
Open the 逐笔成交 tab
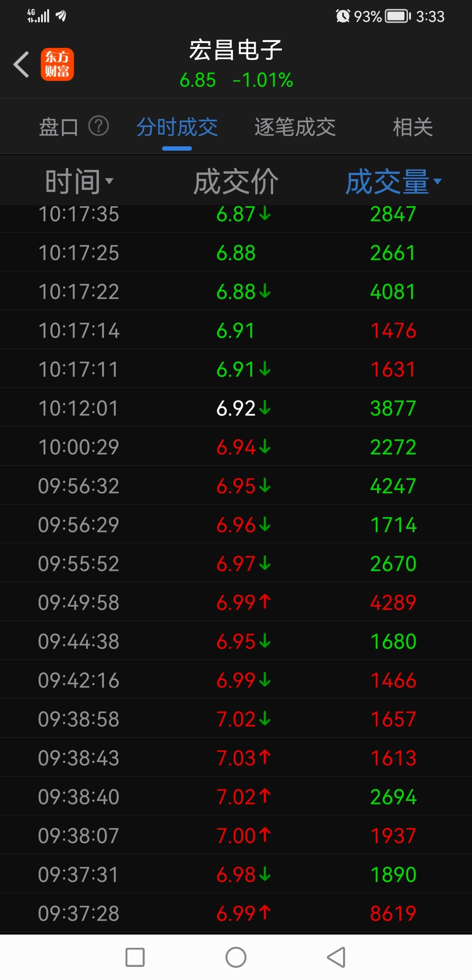click(295, 127)
